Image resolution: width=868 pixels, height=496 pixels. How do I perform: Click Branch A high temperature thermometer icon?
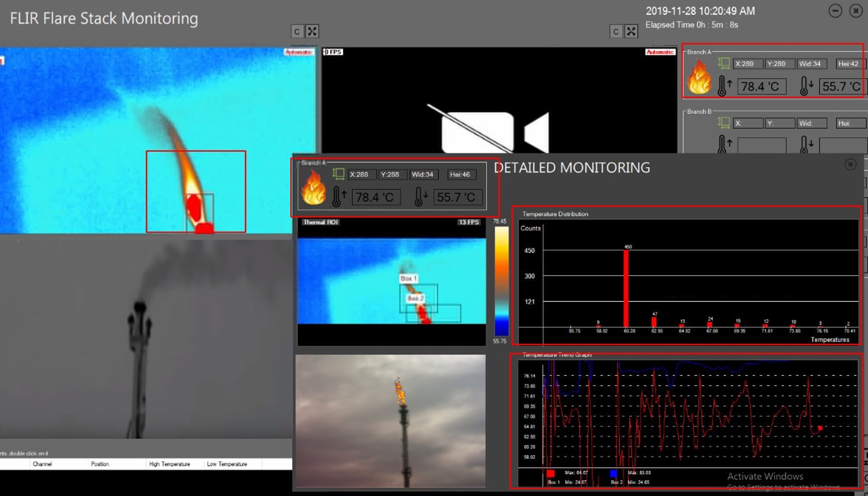click(x=723, y=85)
